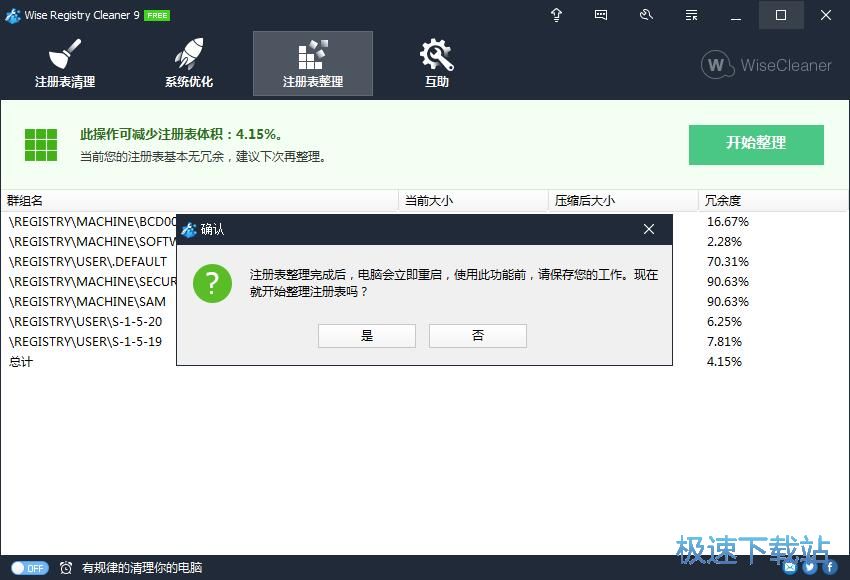Open the feedback message icon in title bar
This screenshot has height=580, width=850.
(601, 15)
